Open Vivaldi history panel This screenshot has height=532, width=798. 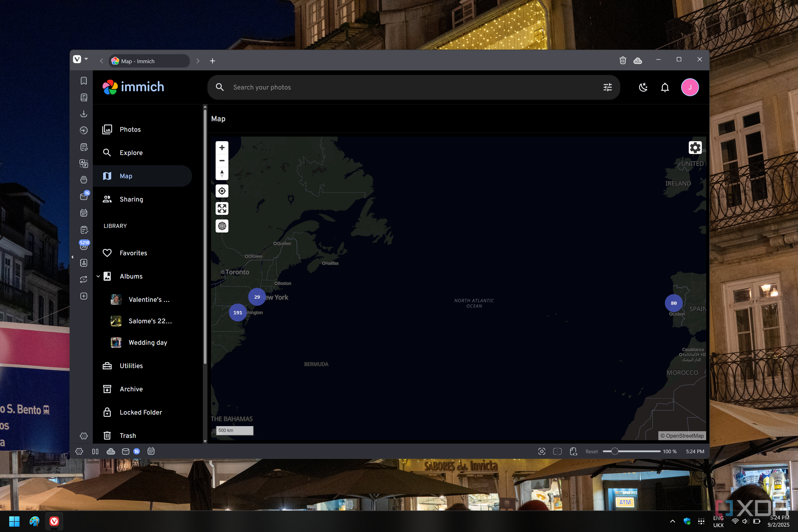pos(83,130)
